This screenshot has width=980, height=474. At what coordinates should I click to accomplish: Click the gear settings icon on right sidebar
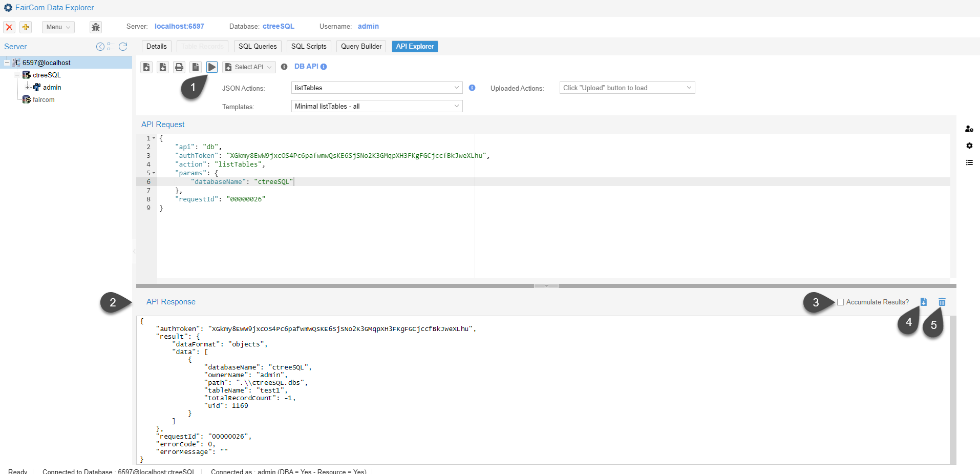coord(969,146)
